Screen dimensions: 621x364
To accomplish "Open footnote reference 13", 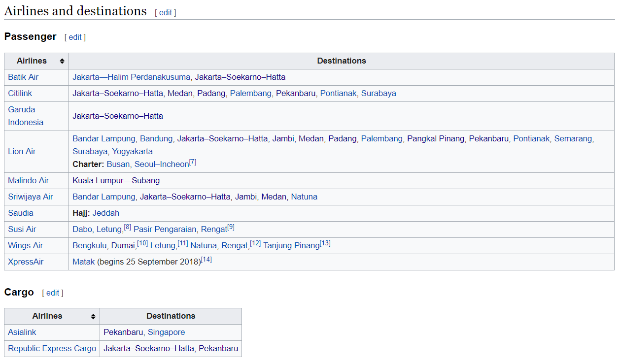I will point(325,243).
